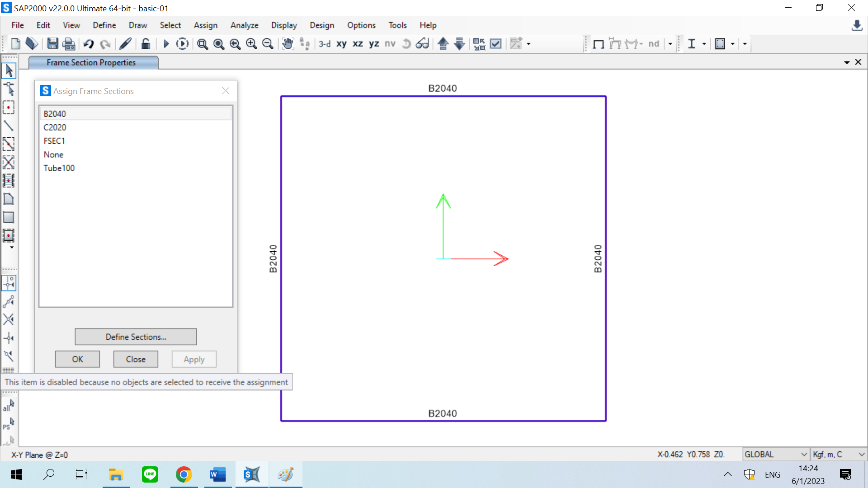
Task: Expand the I-section toolbar dropdown arrow
Action: pyautogui.click(x=704, y=44)
